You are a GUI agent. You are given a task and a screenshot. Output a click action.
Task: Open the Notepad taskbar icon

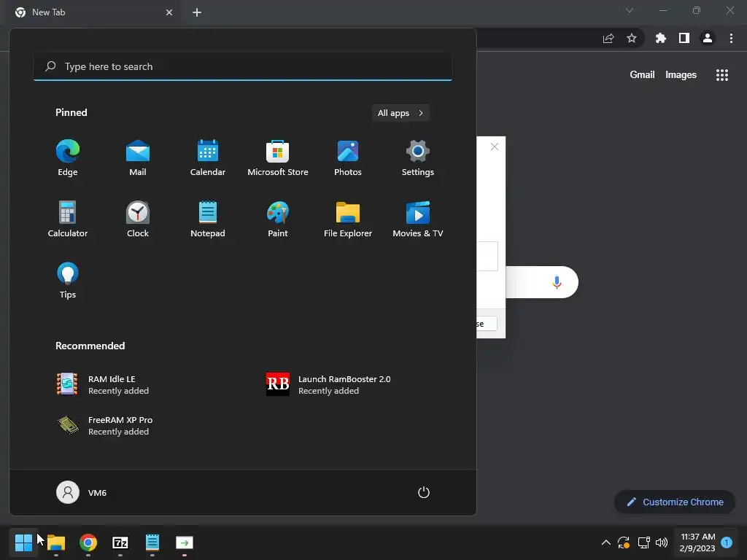point(152,542)
